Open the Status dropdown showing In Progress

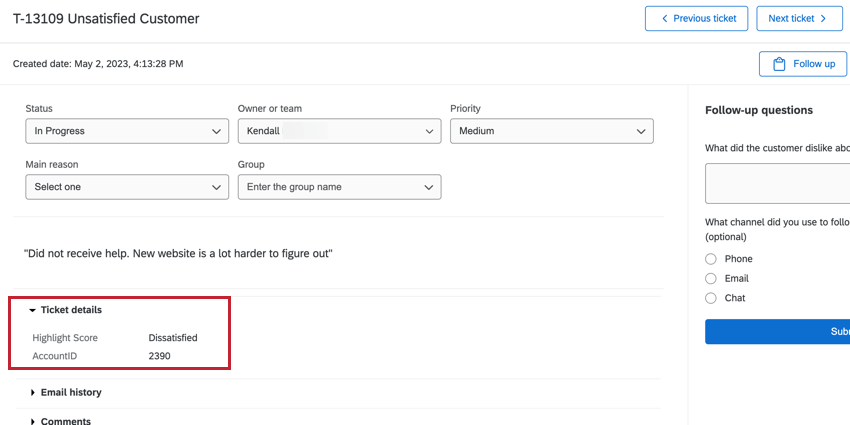127,131
